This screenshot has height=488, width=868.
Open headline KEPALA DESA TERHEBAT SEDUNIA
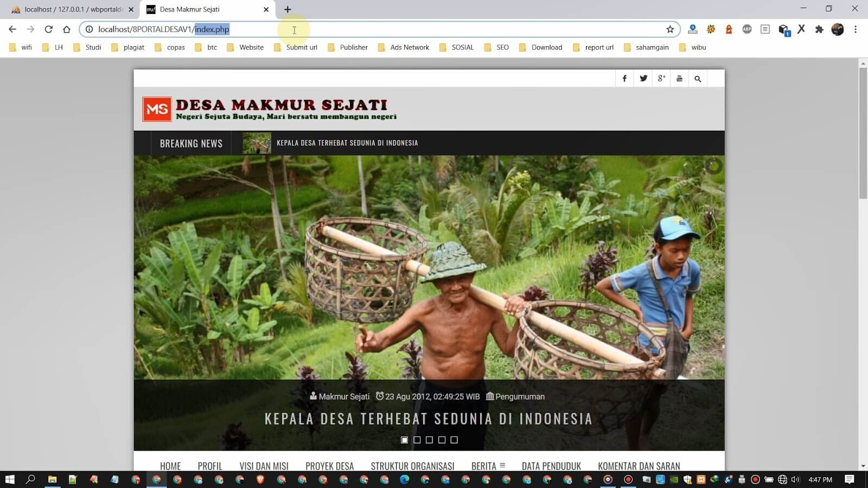(x=427, y=419)
